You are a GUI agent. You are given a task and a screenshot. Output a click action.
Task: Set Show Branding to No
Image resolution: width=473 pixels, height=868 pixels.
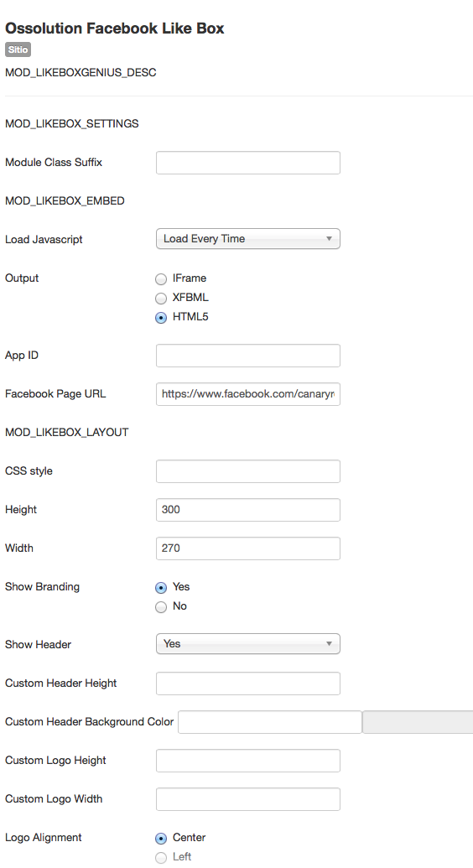pyautogui.click(x=161, y=606)
